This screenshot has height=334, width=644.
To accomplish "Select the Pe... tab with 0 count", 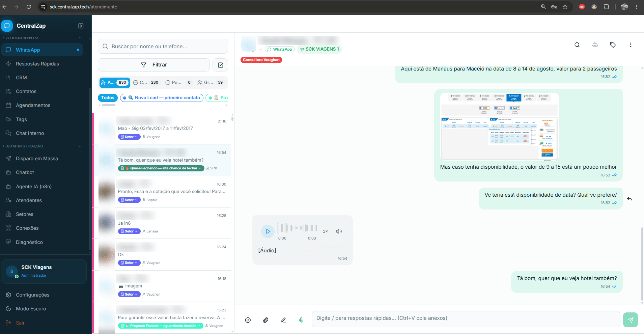I will pyautogui.click(x=178, y=82).
